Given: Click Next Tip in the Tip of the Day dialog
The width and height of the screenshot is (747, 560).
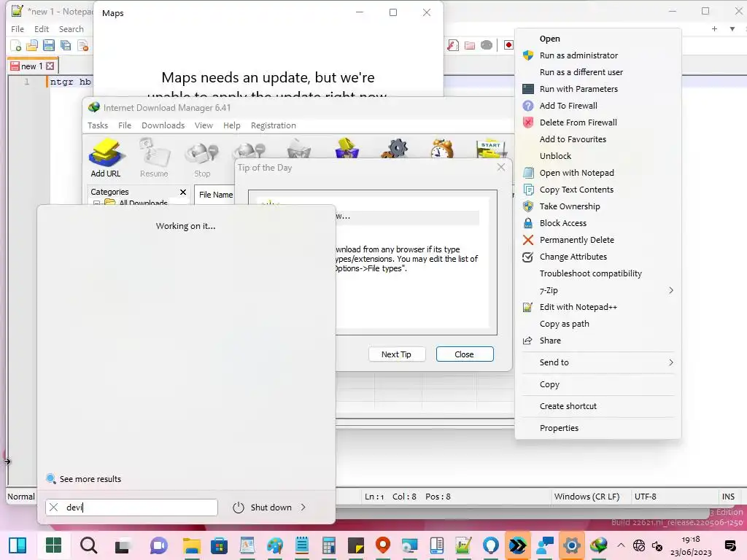Looking at the screenshot, I should [x=396, y=354].
